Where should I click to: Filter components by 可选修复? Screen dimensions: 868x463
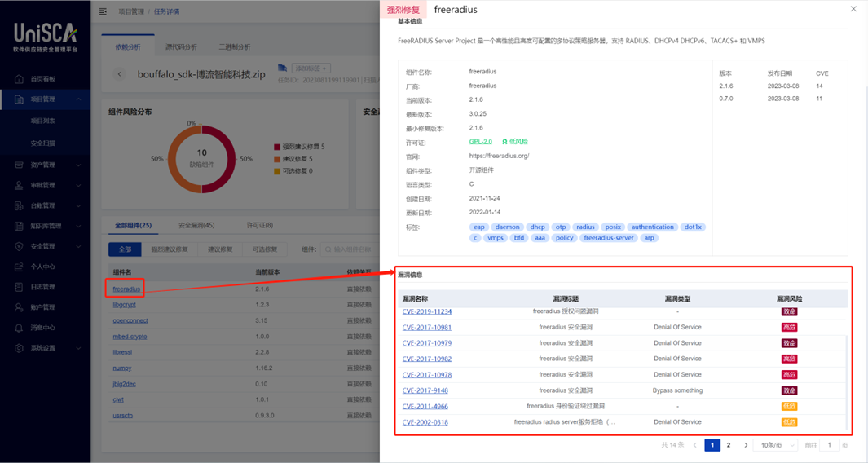pyautogui.click(x=265, y=249)
